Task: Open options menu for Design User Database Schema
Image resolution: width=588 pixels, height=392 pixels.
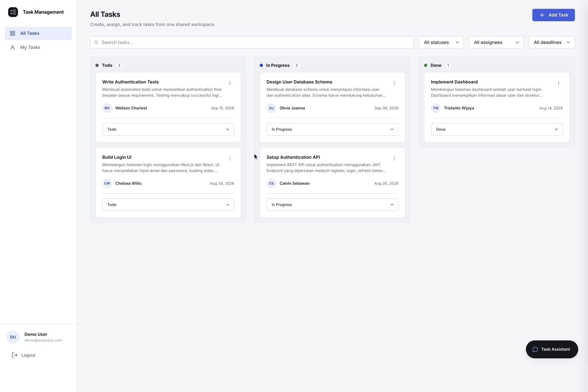Action: point(394,83)
